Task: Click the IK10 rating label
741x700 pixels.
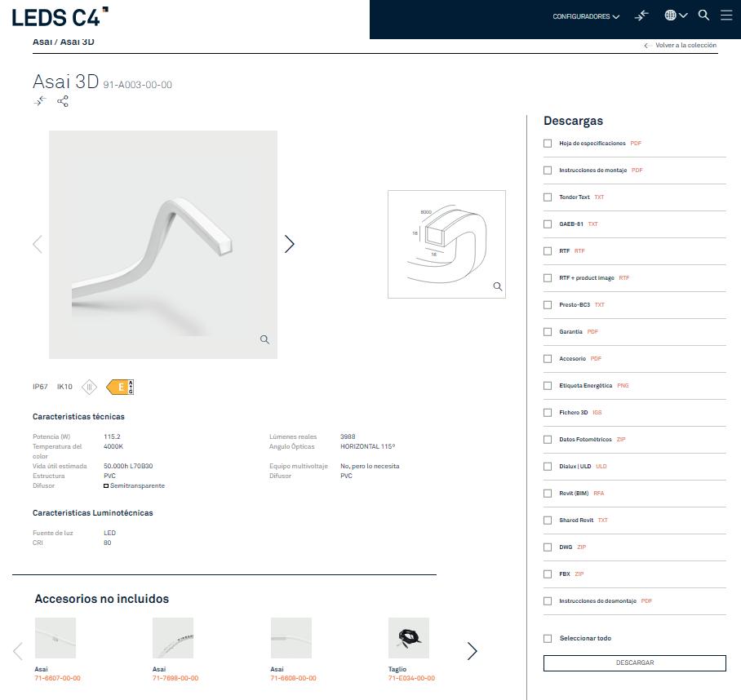Action: [x=64, y=387]
